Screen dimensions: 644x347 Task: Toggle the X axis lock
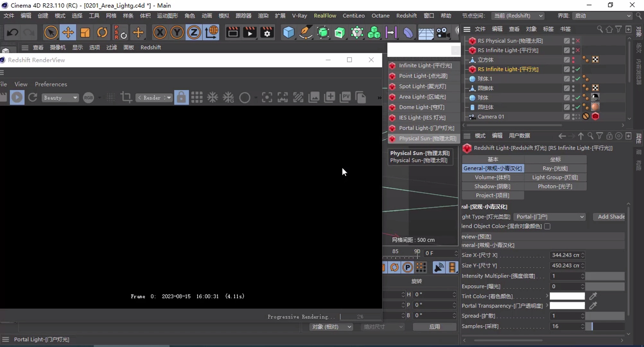click(x=160, y=32)
